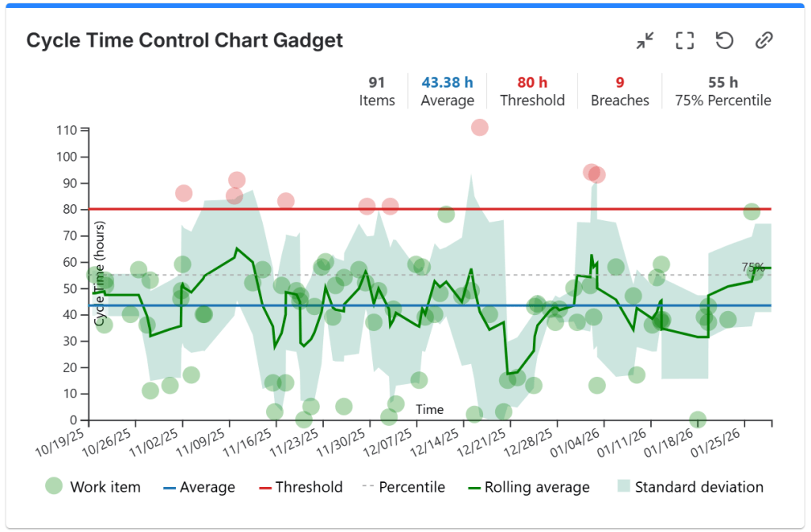The width and height of the screenshot is (811, 532).
Task: Open the 9 Breaches stat
Action: click(620, 91)
